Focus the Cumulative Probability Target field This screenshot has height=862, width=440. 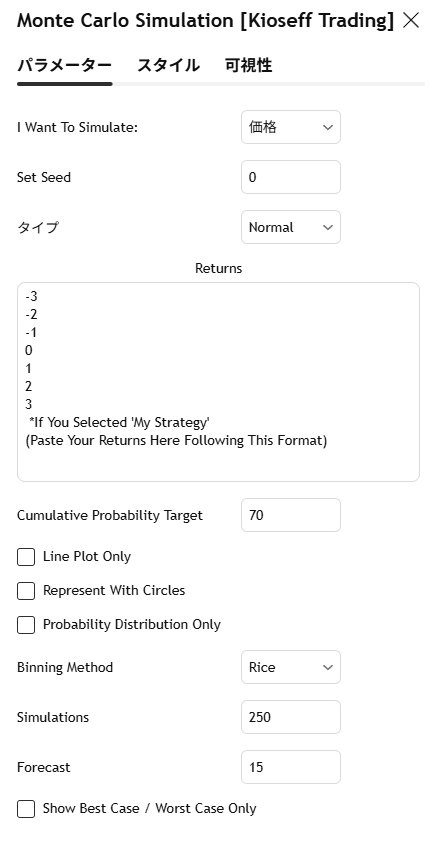coord(290,515)
